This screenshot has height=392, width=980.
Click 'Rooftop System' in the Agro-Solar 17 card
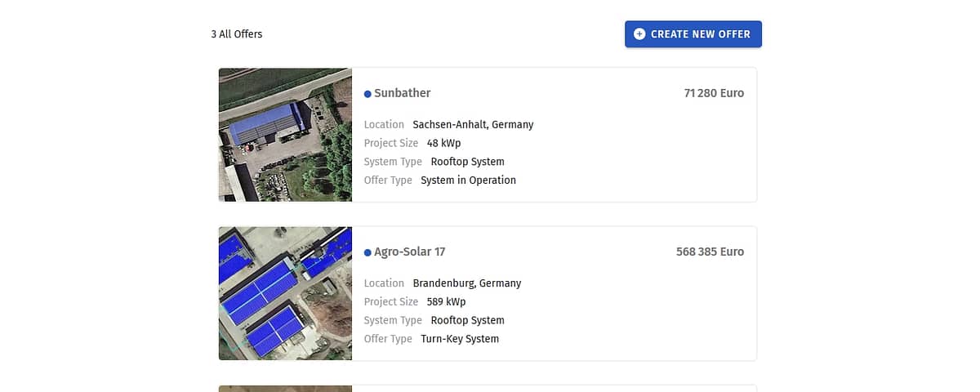467,320
